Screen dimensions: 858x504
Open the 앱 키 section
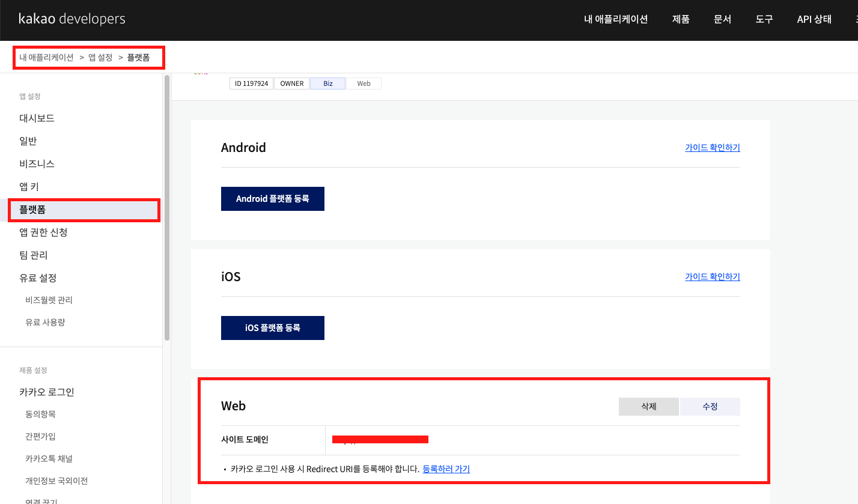tap(29, 186)
